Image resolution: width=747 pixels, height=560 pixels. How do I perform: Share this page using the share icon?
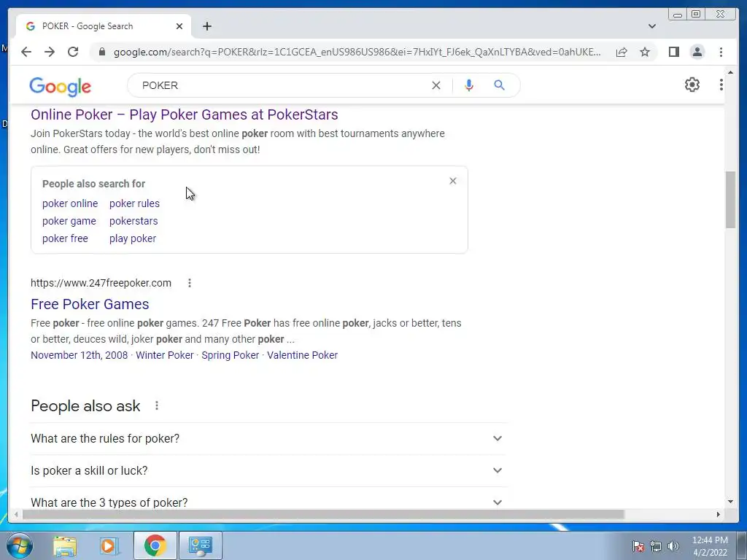click(x=622, y=52)
